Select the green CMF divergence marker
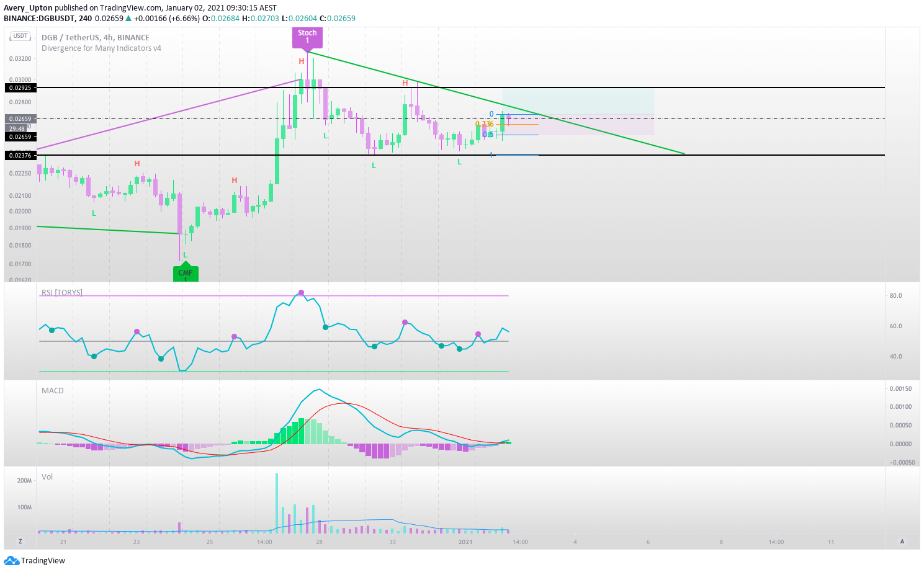This screenshot has width=924, height=572. click(x=185, y=272)
